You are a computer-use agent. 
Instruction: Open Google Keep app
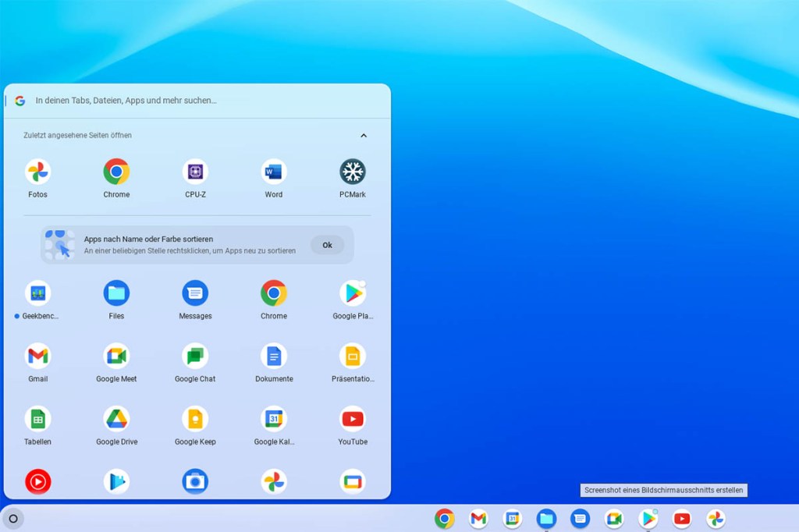(195, 419)
